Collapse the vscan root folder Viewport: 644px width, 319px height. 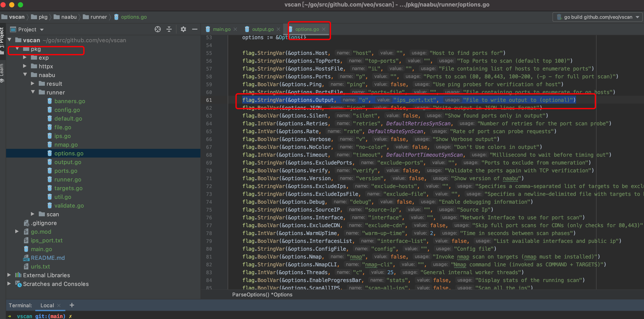pyautogui.click(x=10, y=40)
